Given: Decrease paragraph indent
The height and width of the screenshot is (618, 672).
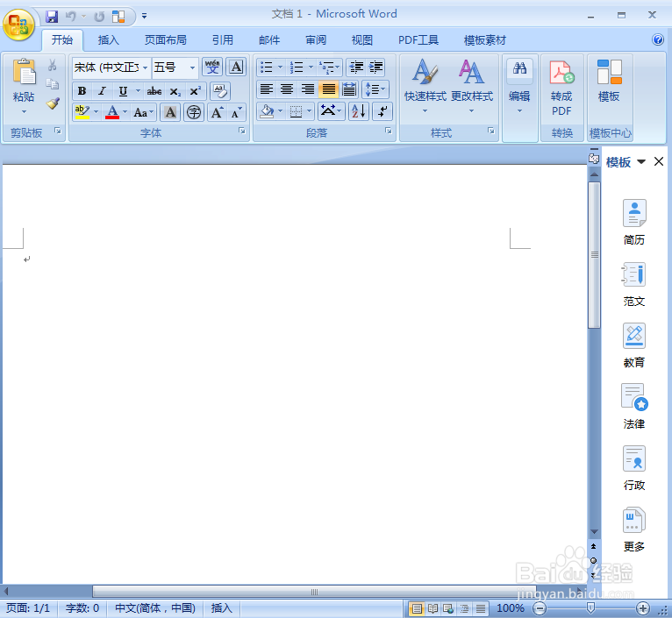Looking at the screenshot, I should coord(355,67).
